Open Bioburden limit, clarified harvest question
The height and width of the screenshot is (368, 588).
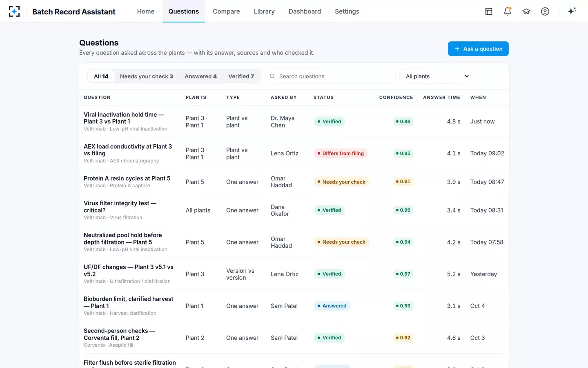[x=128, y=302]
